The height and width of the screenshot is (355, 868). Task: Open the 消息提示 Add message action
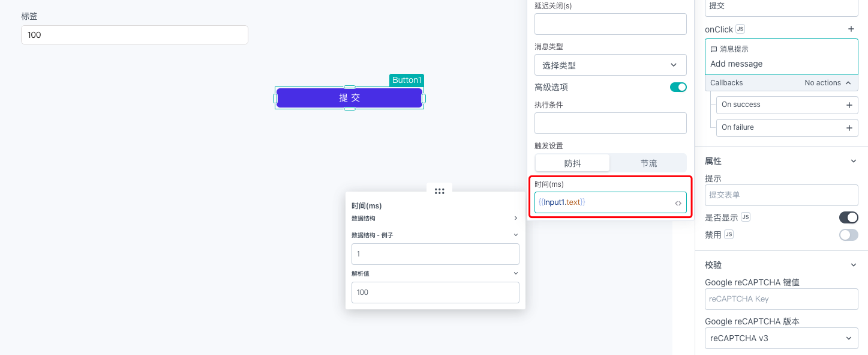pyautogui.click(x=781, y=56)
